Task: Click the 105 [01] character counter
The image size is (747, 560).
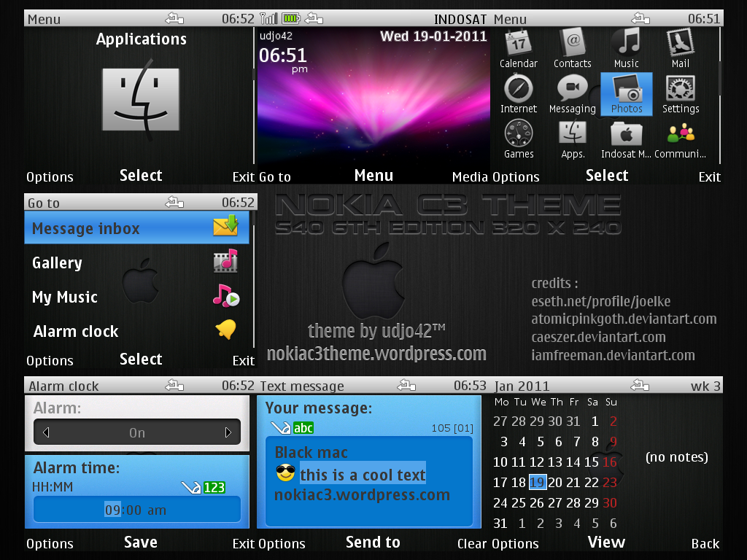Action: click(x=452, y=428)
